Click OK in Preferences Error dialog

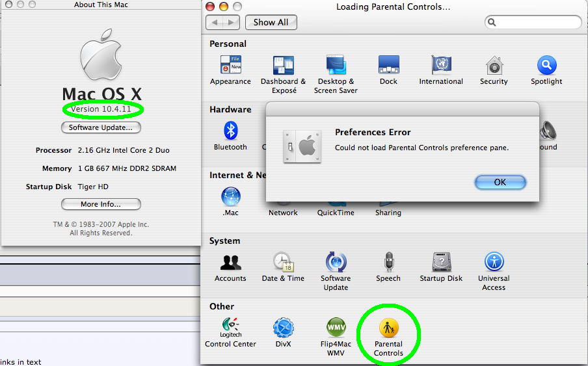click(x=500, y=182)
